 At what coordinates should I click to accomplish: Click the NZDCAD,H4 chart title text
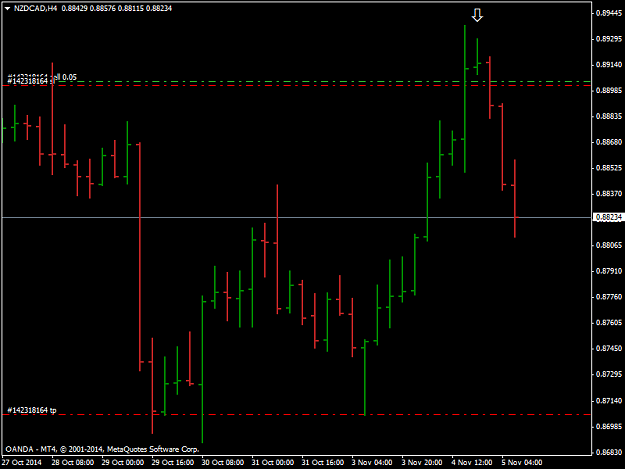pos(35,8)
